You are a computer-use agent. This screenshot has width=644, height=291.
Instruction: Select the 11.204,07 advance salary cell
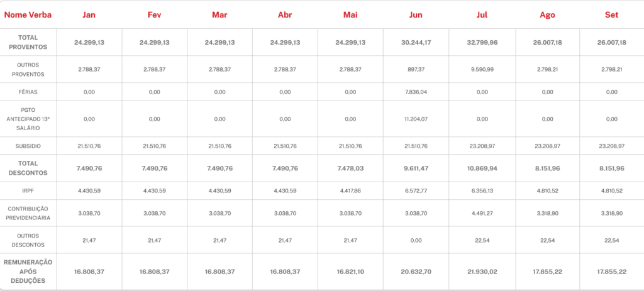point(416,119)
